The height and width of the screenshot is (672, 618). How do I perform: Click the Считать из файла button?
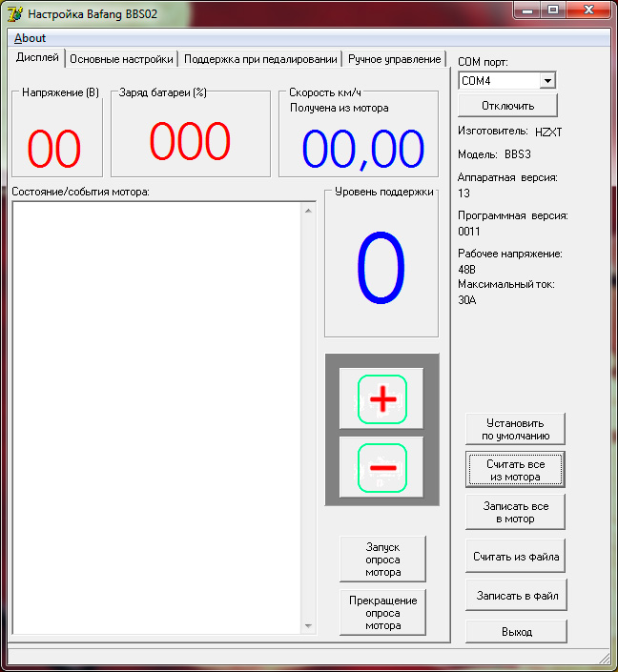(x=516, y=556)
